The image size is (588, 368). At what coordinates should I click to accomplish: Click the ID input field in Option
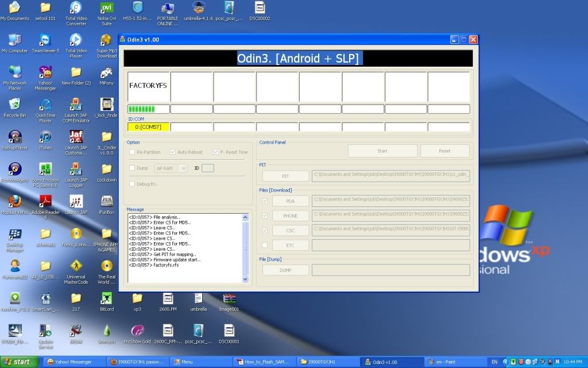coord(208,168)
